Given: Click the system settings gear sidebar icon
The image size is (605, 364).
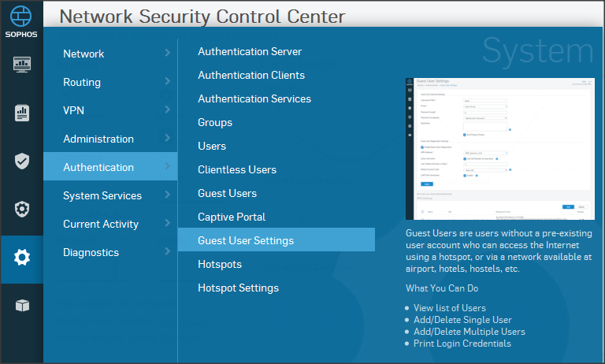Looking at the screenshot, I should [22, 258].
